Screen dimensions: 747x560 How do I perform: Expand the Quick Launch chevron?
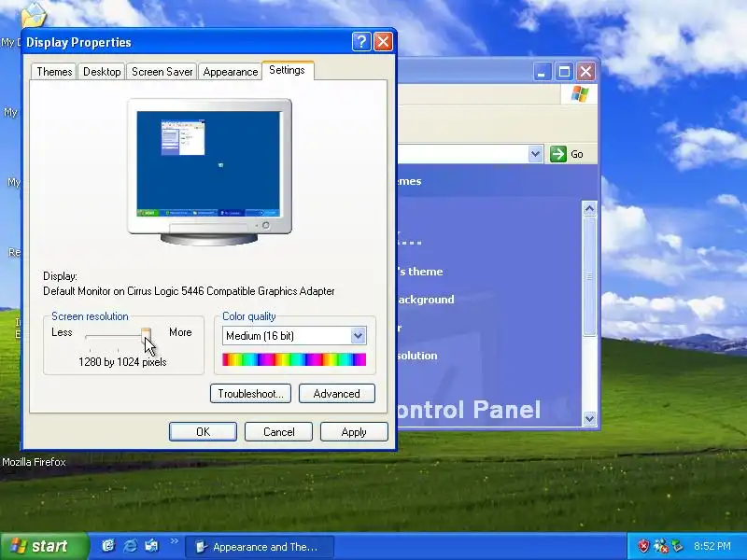coord(174,541)
